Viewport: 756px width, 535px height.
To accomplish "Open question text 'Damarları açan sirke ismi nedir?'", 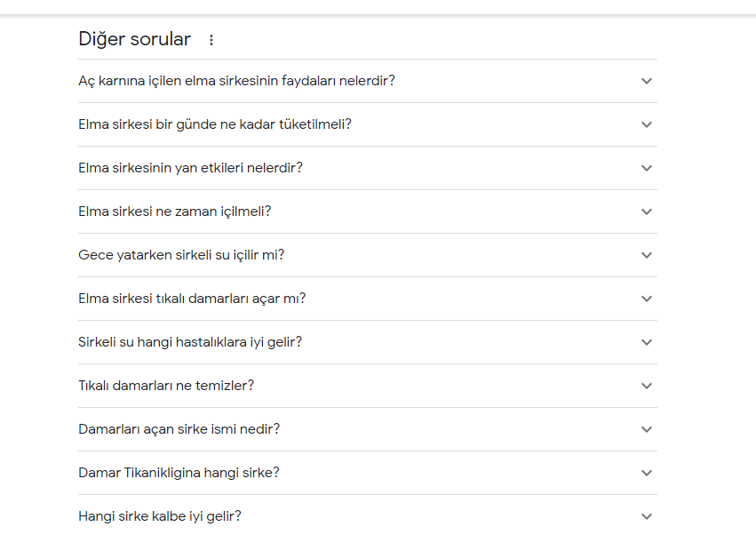I will click(x=179, y=429).
